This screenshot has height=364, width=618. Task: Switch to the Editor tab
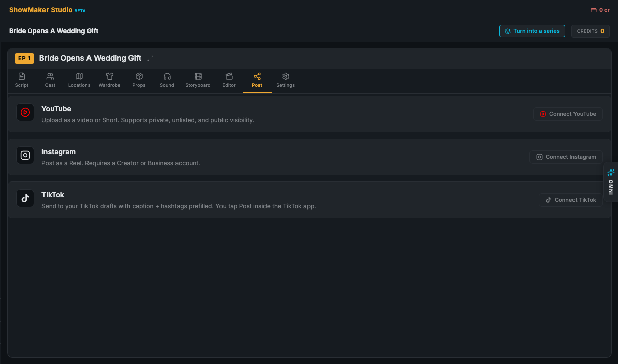tap(229, 80)
